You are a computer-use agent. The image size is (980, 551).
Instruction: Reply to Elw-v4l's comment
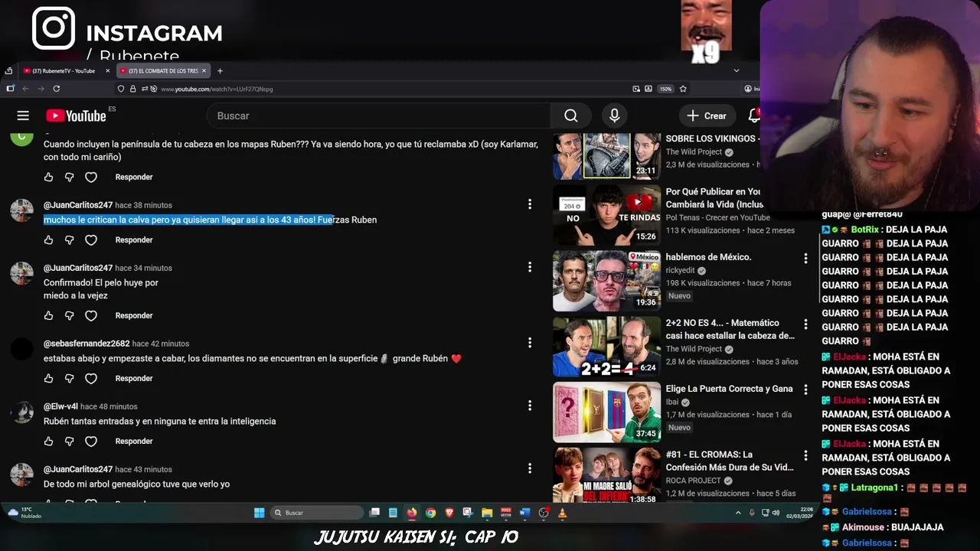coord(134,441)
